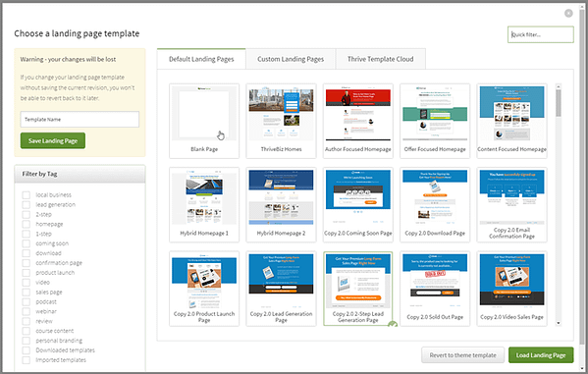Click the scroll down arrow of template list

(x=559, y=323)
